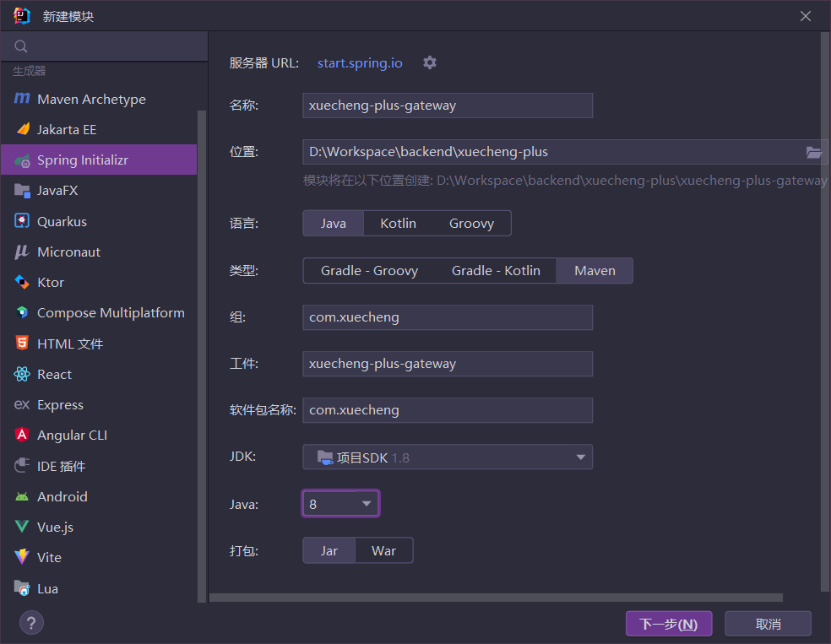Select Compose Multiplatform in generator list

[x=111, y=312]
